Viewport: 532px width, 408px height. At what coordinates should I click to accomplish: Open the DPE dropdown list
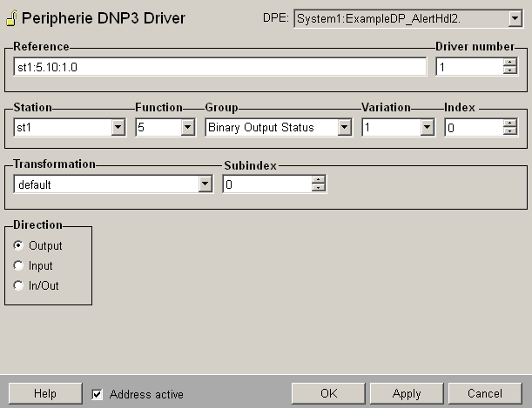tap(514, 18)
